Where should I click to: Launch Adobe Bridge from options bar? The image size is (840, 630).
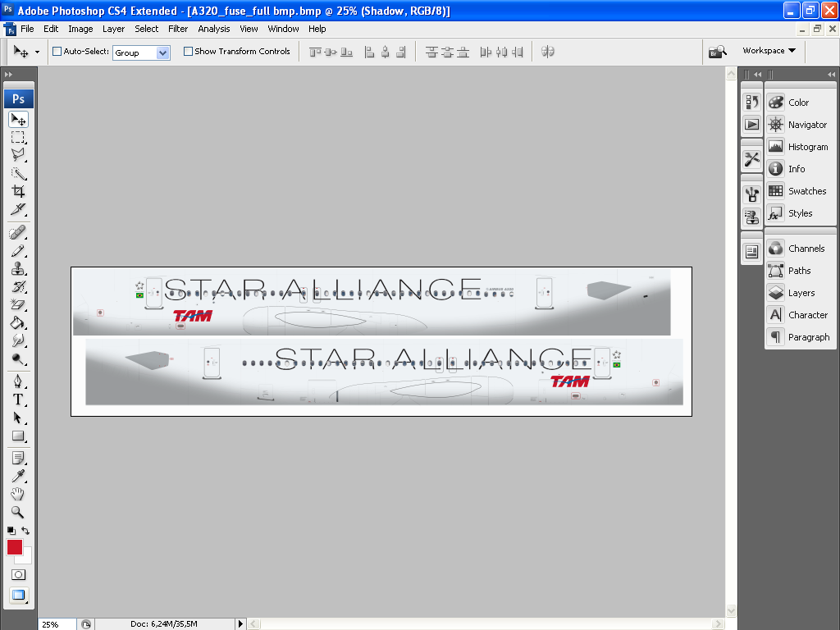coord(717,52)
